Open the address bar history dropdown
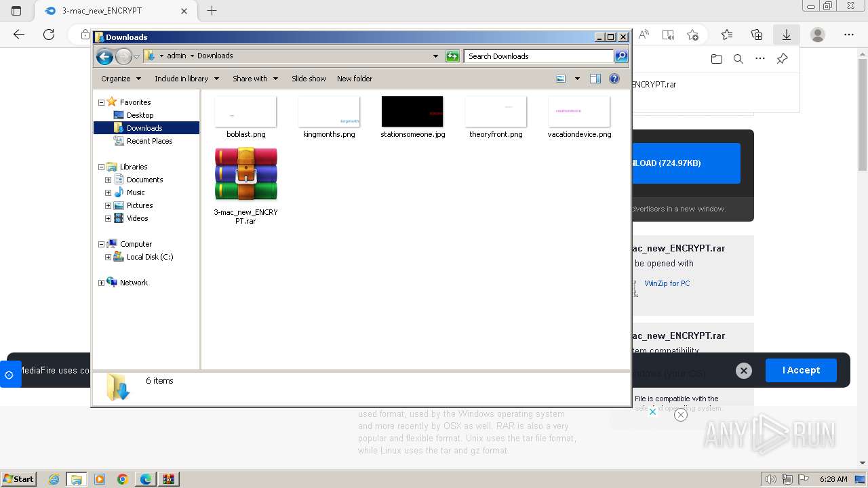Viewport: 868px width, 488px height. coord(435,56)
